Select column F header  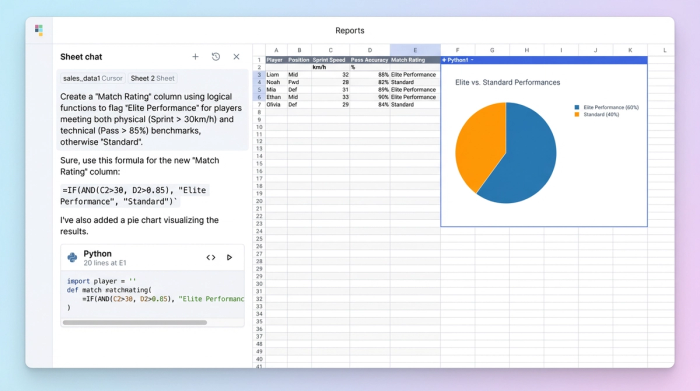click(458, 50)
